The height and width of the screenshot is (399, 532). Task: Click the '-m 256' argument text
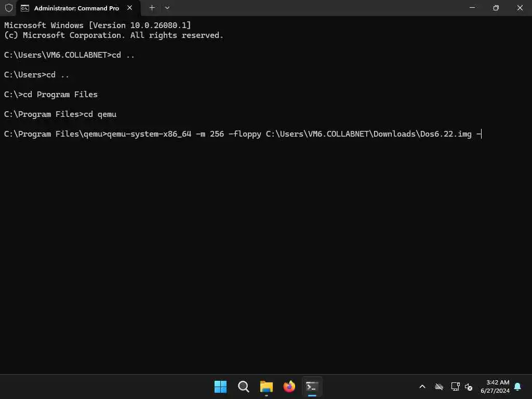(x=210, y=134)
